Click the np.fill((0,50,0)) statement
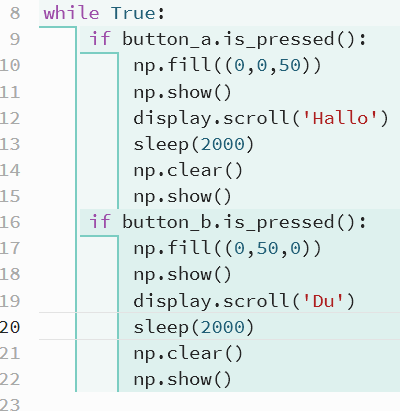This screenshot has width=400, height=411. pos(227,249)
